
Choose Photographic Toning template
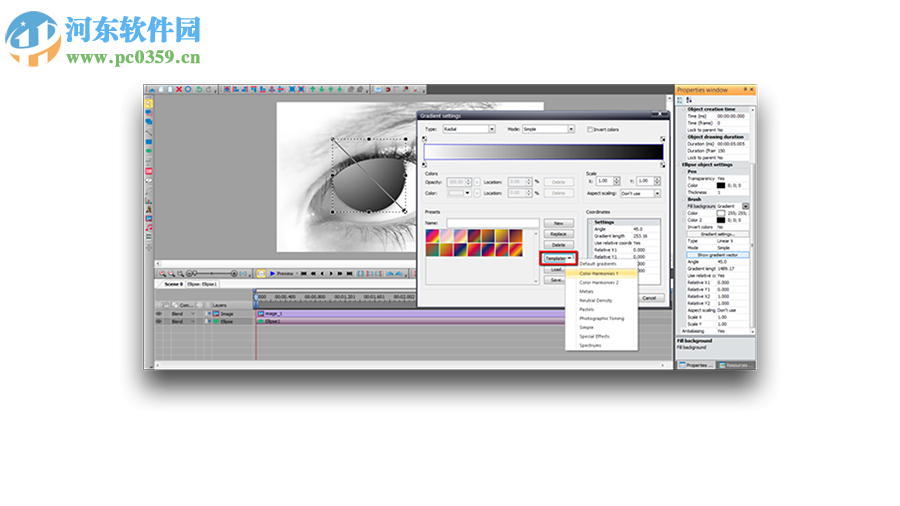[601, 318]
